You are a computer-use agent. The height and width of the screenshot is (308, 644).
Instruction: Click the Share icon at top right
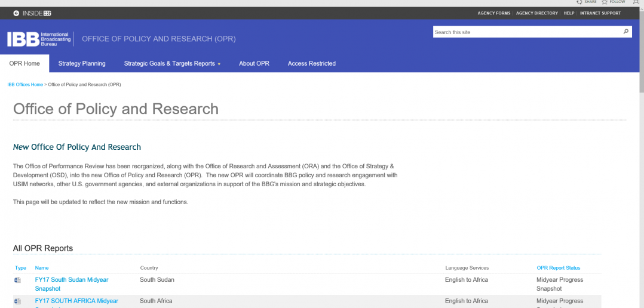579,2
